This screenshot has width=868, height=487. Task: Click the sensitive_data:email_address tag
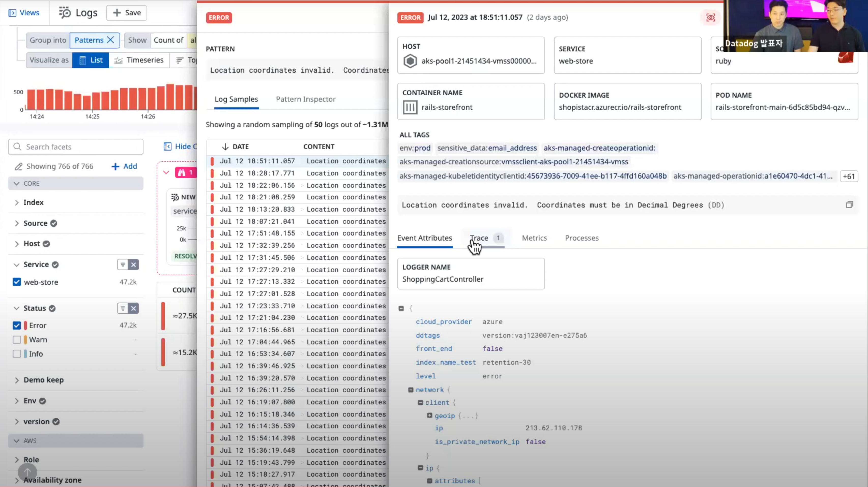coord(487,148)
